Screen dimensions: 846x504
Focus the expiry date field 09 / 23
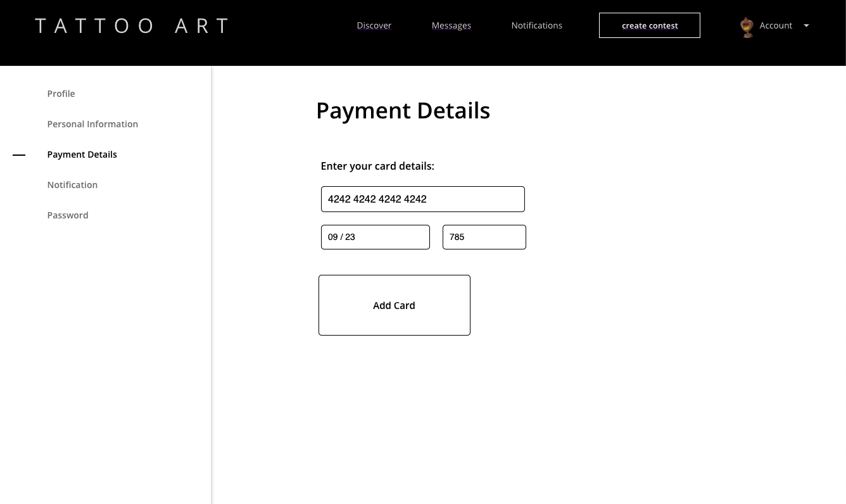[375, 237]
